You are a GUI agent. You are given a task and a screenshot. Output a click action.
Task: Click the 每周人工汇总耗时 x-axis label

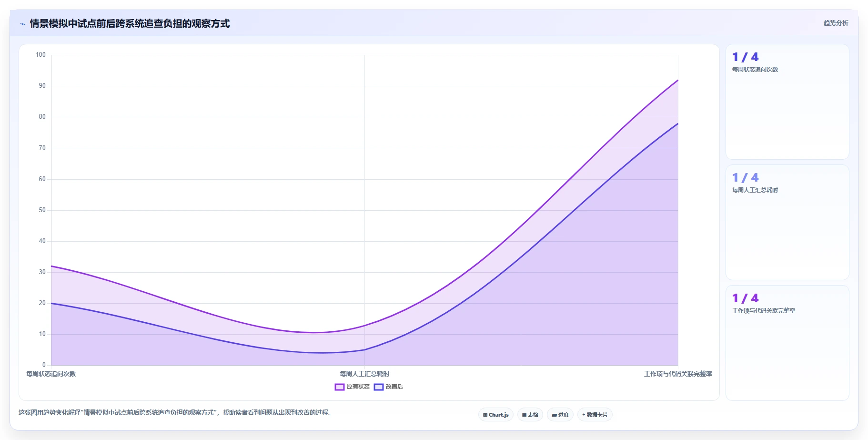pos(364,374)
